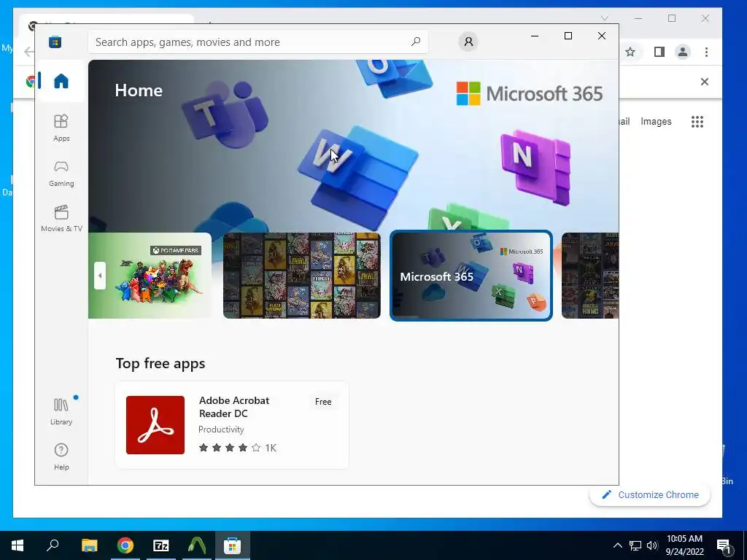This screenshot has height=560, width=747.
Task: Open Chrome tab search chevron
Action: pos(605,18)
